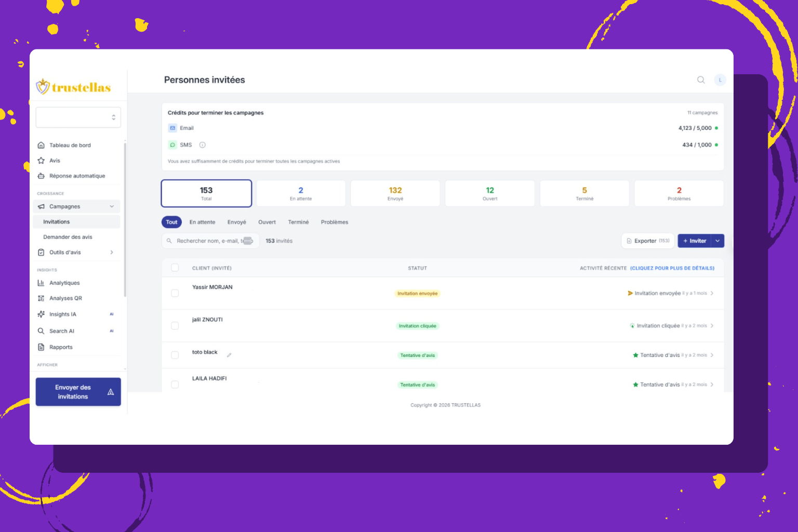The width and height of the screenshot is (798, 532).
Task: Open Insights IA sparkle icon
Action: tap(41, 314)
